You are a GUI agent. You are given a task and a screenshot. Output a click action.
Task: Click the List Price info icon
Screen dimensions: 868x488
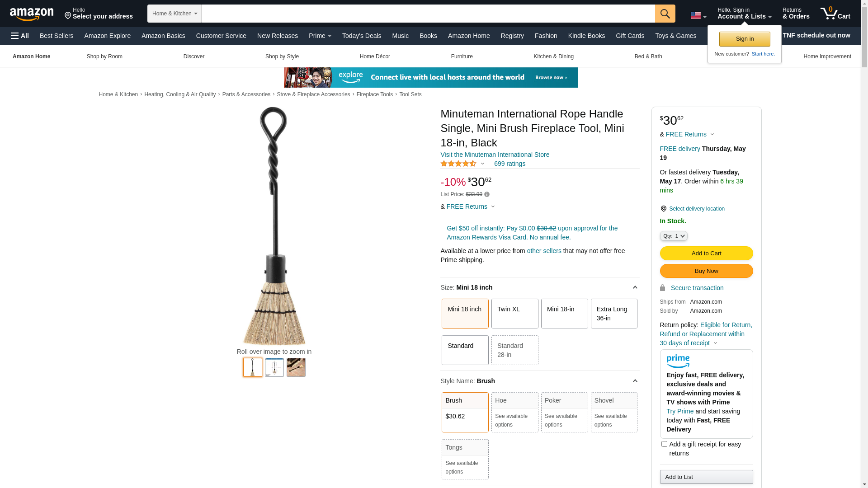(487, 194)
